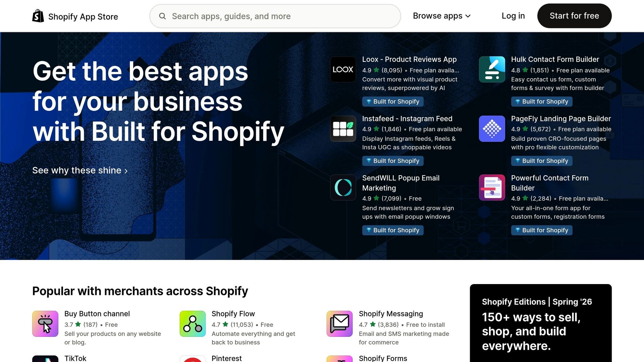Click 'Display Instagram feeds, Reels &' description
This screenshot has height=362, width=644.
coord(409,143)
